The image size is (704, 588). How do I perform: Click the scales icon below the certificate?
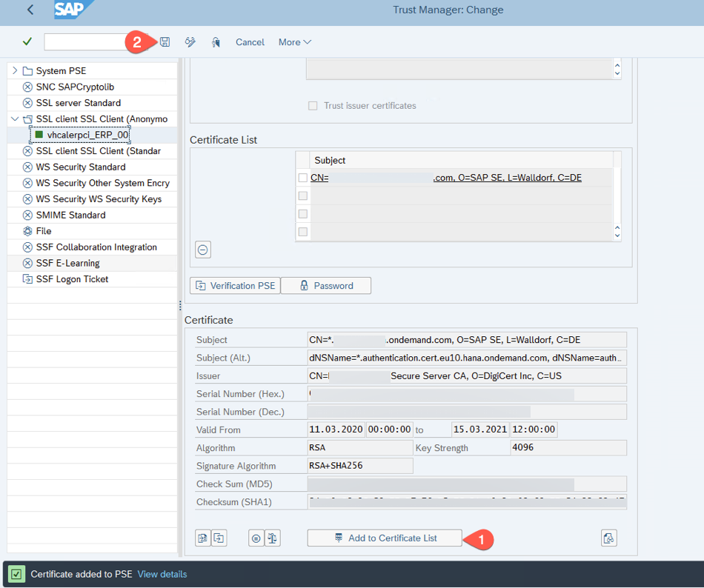[273, 538]
